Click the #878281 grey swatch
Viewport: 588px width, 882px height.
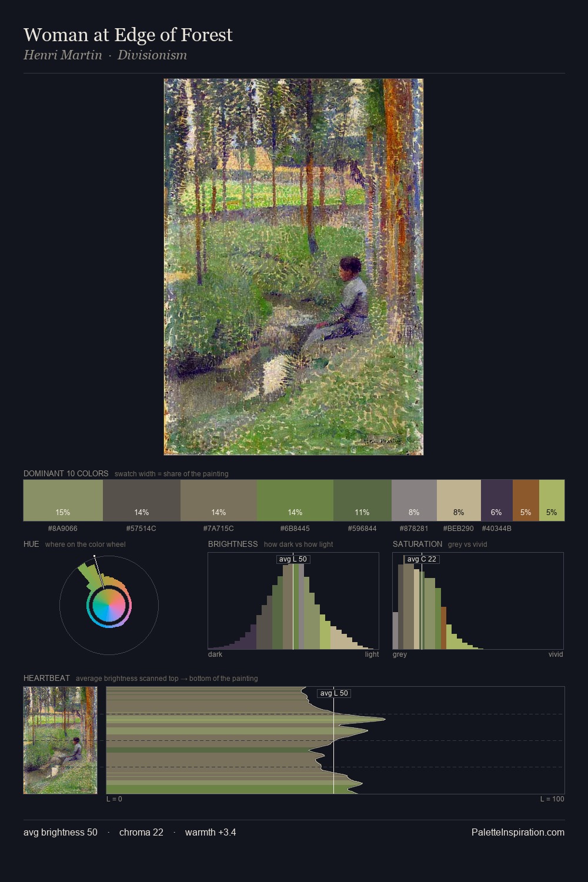tap(414, 500)
